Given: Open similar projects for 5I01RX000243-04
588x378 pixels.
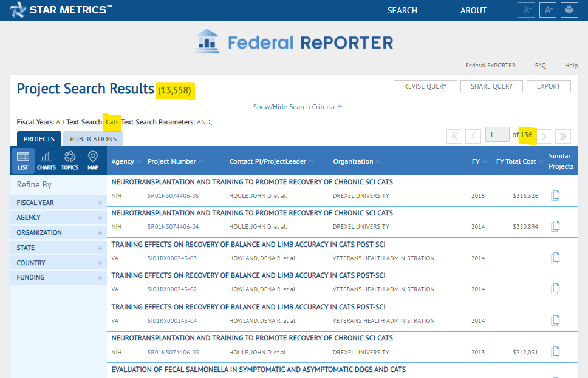Looking at the screenshot, I should coord(555,320).
